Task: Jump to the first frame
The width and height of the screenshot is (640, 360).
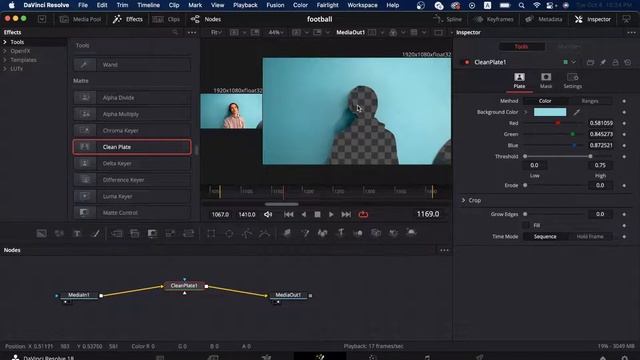Action: click(289, 214)
